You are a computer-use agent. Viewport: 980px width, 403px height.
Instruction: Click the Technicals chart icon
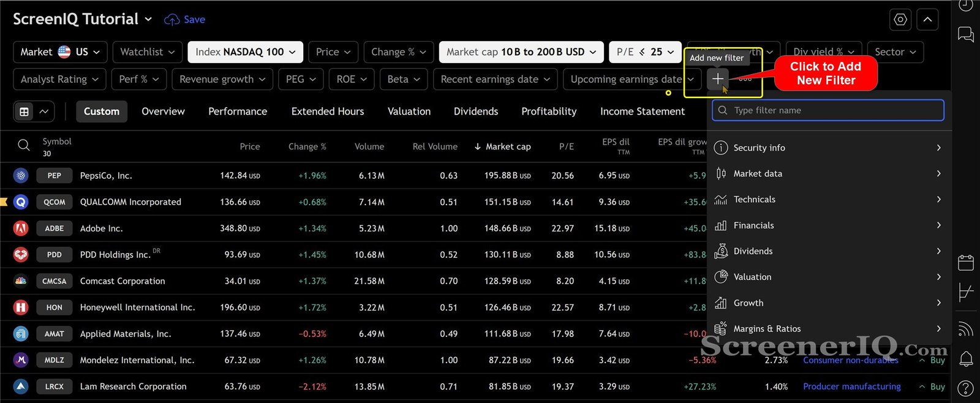(x=721, y=200)
